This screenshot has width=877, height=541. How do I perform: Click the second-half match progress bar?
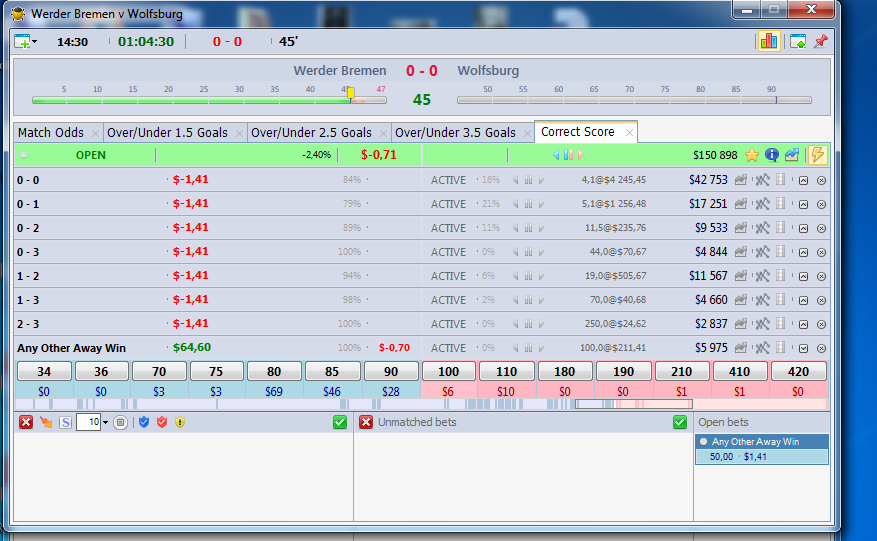pyautogui.click(x=634, y=100)
